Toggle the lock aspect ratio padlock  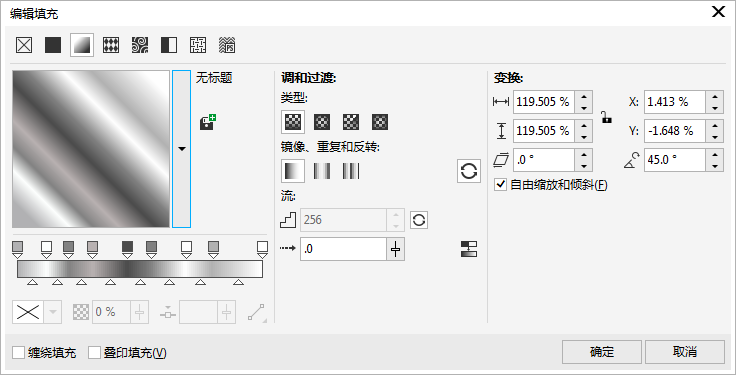point(607,116)
